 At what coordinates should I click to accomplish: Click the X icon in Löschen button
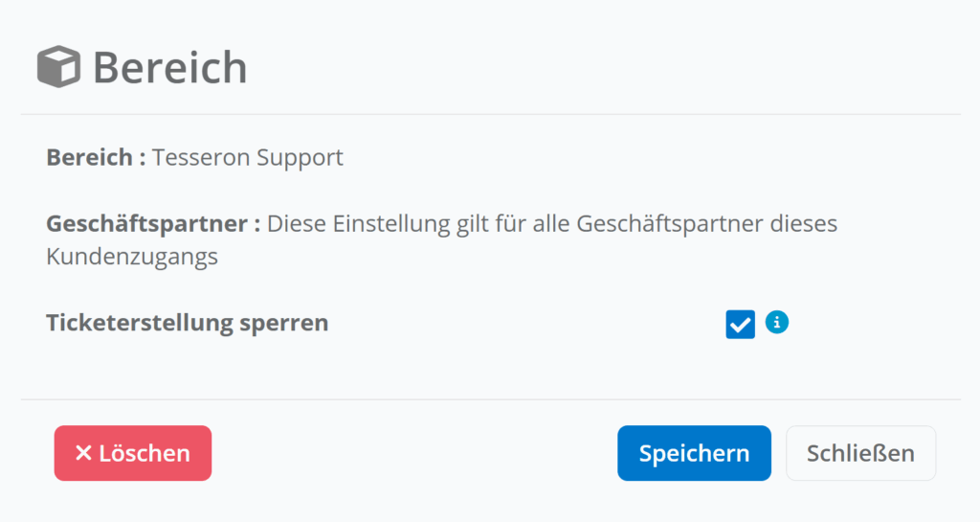coord(83,453)
